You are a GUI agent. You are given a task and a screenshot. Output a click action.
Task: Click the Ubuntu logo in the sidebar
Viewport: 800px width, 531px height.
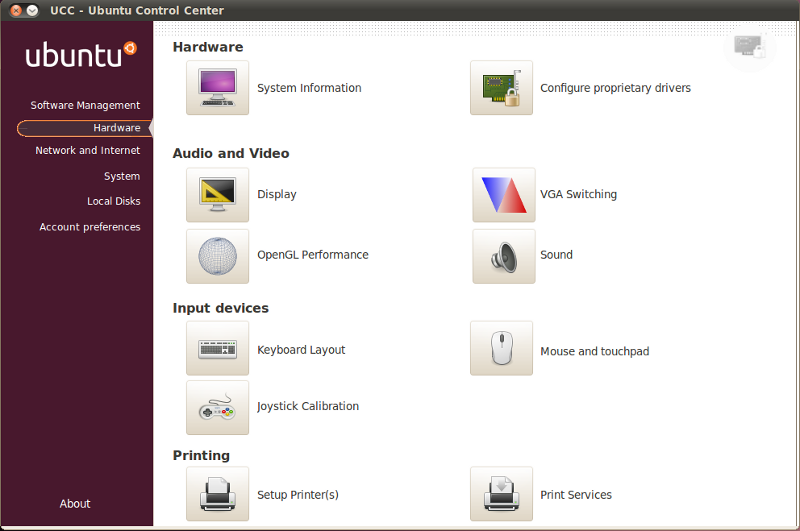pos(81,55)
